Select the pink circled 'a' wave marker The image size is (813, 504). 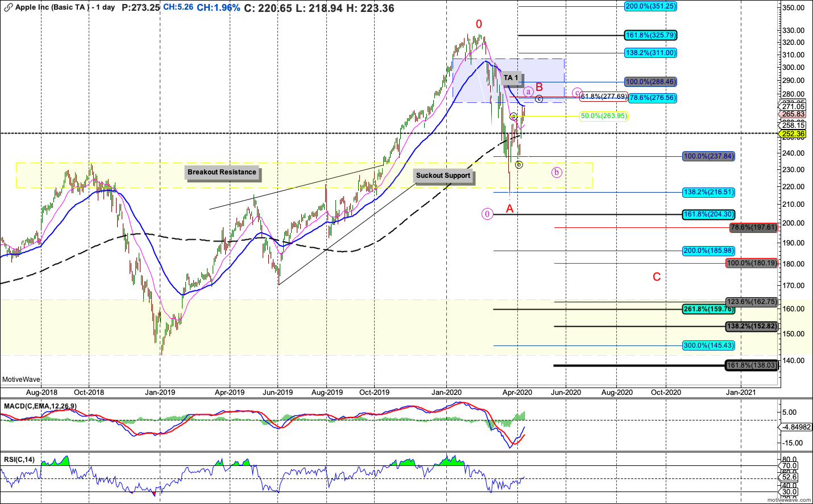click(528, 91)
